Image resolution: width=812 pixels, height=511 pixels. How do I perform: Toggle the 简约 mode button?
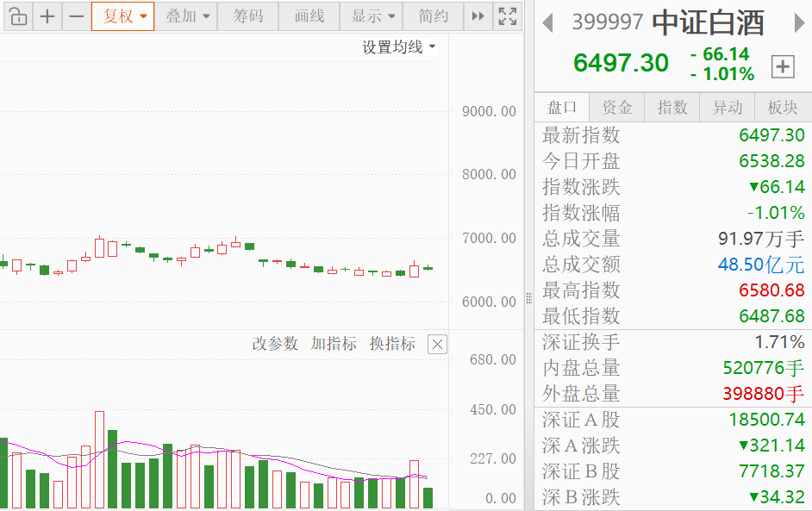pyautogui.click(x=433, y=16)
